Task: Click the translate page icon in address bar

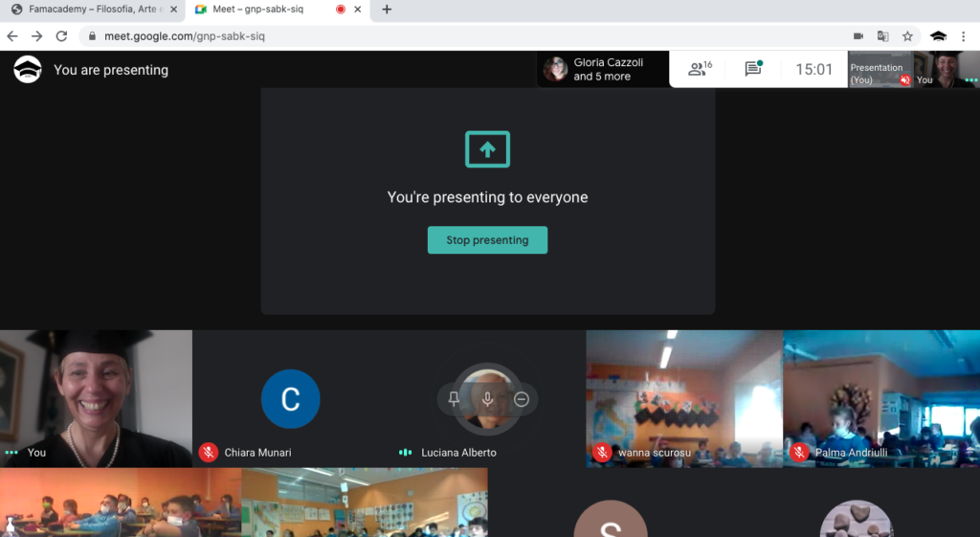Action: click(x=882, y=36)
